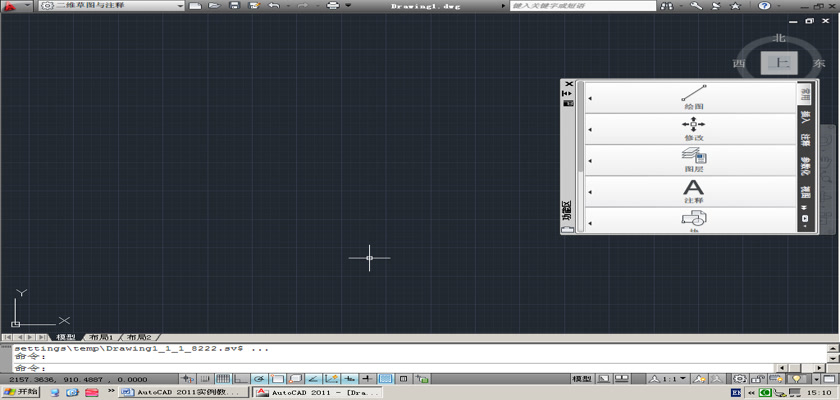The image size is (840, 400).
Task: Toggle Polar Tracking in the status bar
Action: (259, 379)
